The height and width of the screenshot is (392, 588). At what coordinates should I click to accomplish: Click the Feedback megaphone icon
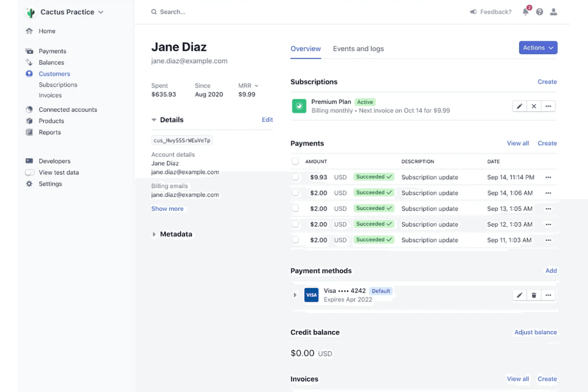(x=473, y=12)
